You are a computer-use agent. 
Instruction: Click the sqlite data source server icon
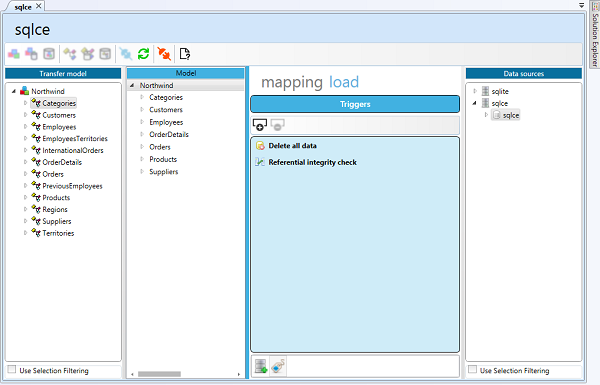coord(485,91)
